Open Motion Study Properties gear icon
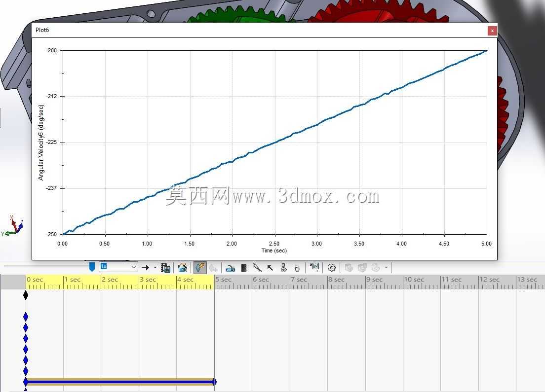Screen dimensions: 545x392 (332, 268)
